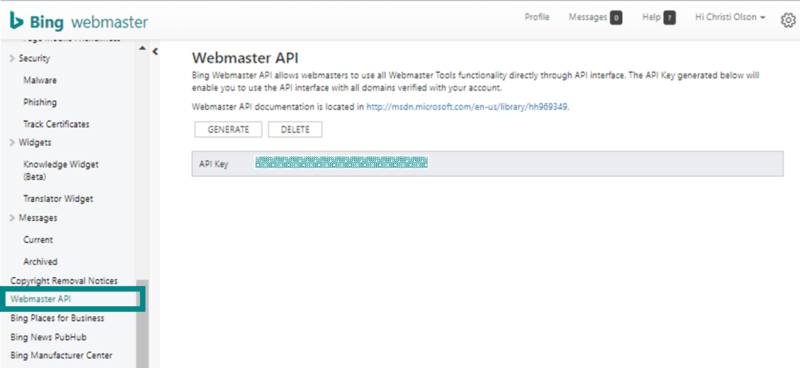Image resolution: width=800 pixels, height=368 pixels.
Task: Click the API Key label
Action: tap(213, 164)
